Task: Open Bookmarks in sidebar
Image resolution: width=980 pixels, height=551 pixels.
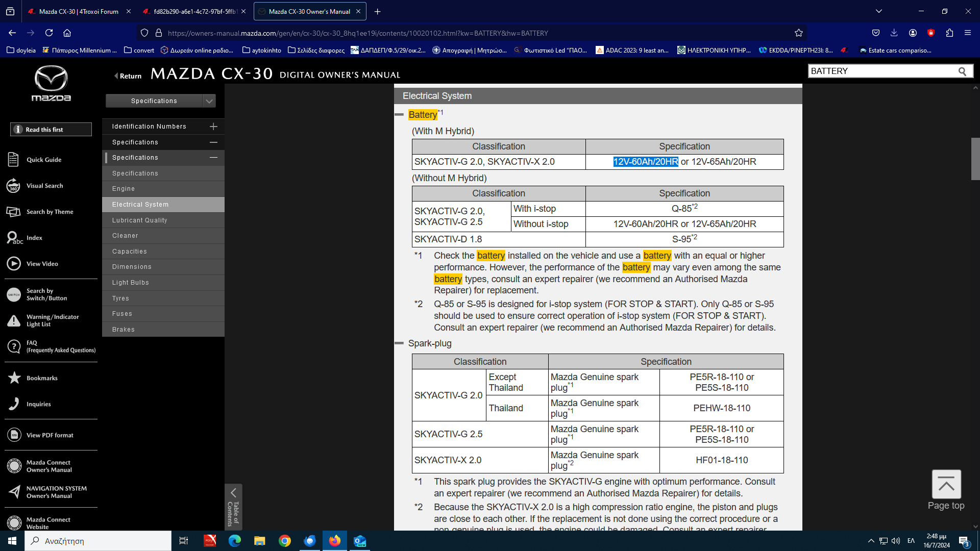Action: (33, 378)
